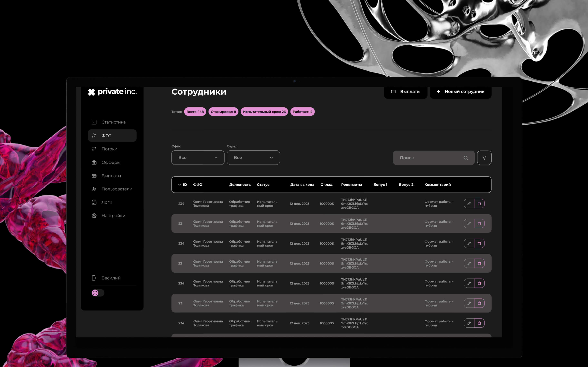The image size is (588, 367).
Task: Click the edit pencil icon in the last visible row
Action: (x=469, y=323)
